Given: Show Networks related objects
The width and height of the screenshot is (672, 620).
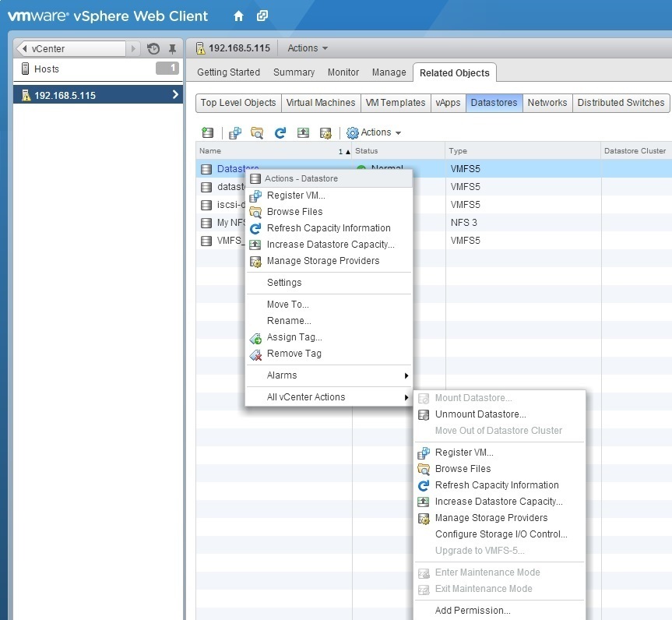Looking at the screenshot, I should (547, 103).
